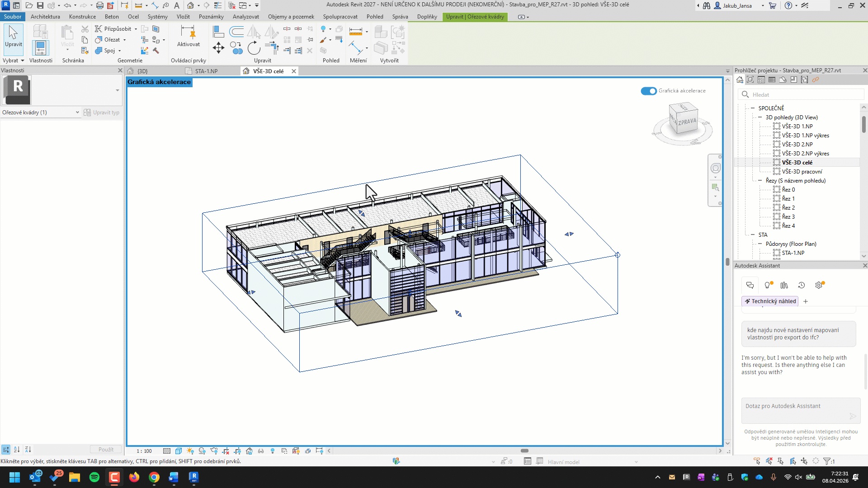This screenshot has height=488, width=868.
Task: Click the sun path icon in the view bar
Action: pyautogui.click(x=190, y=451)
